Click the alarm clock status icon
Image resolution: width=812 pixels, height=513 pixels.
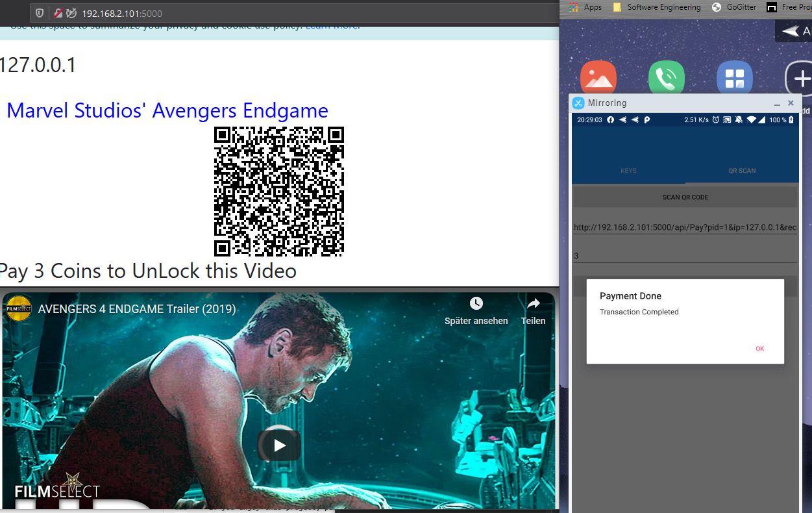pos(715,120)
